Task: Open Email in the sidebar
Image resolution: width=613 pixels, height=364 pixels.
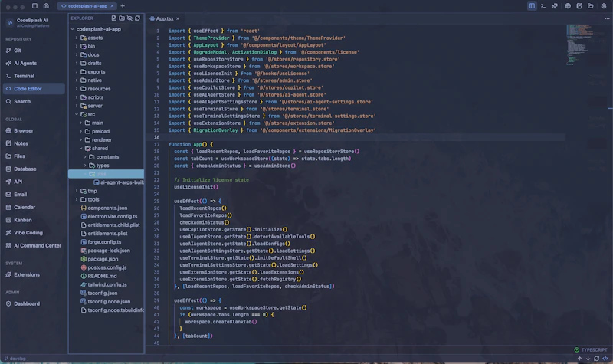Action: pyautogui.click(x=34, y=195)
